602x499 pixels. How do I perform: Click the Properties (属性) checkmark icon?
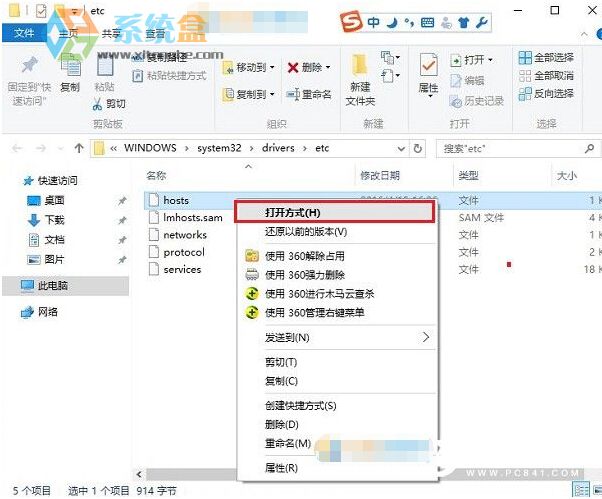point(428,65)
